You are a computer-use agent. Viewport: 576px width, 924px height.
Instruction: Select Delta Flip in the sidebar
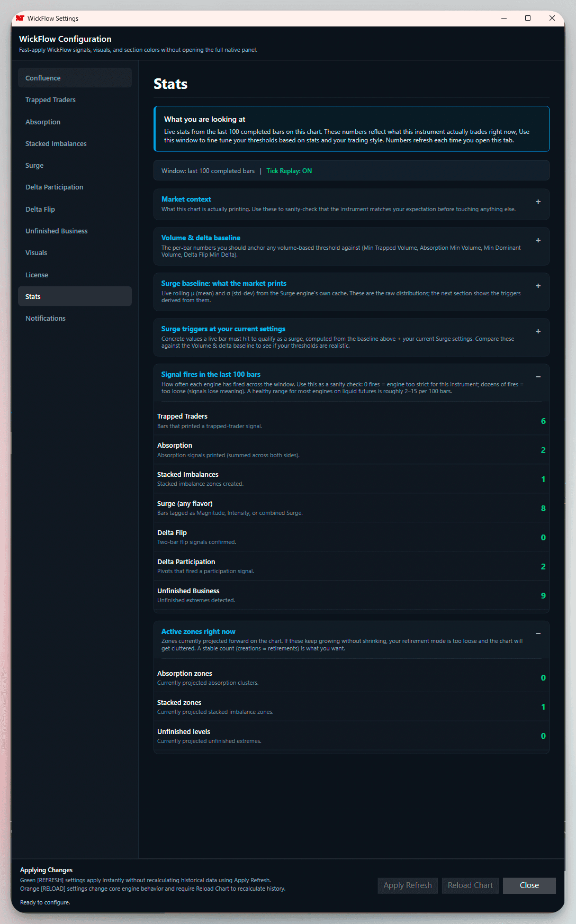tap(75, 210)
